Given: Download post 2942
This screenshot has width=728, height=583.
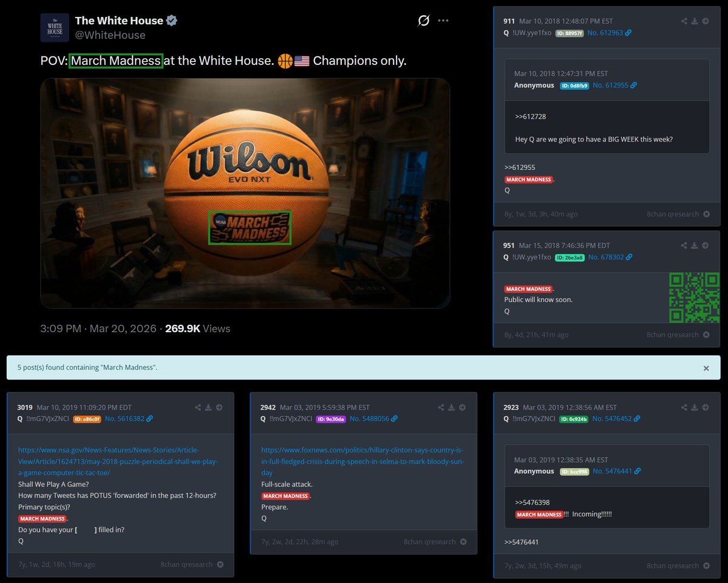Looking at the screenshot, I should coord(452,407).
